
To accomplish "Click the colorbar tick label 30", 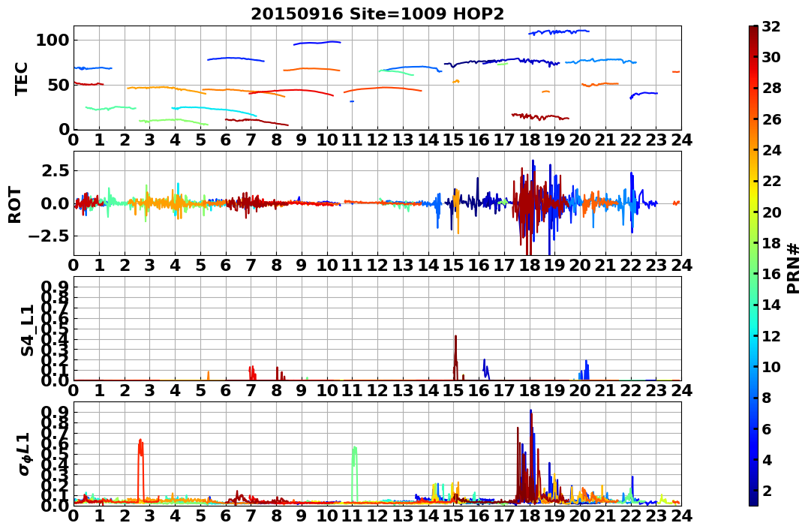I will click(771, 57).
